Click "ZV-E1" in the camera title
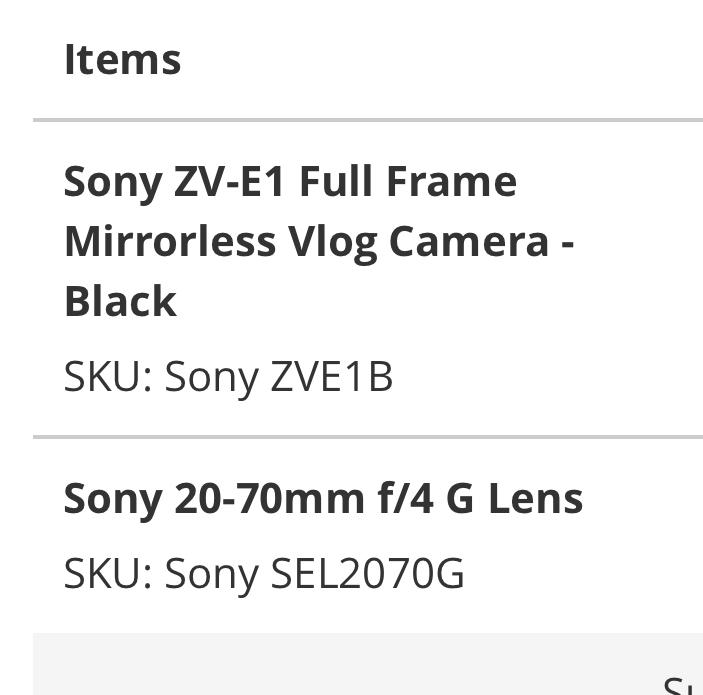Viewport: 703px width, 695px height. tap(230, 182)
